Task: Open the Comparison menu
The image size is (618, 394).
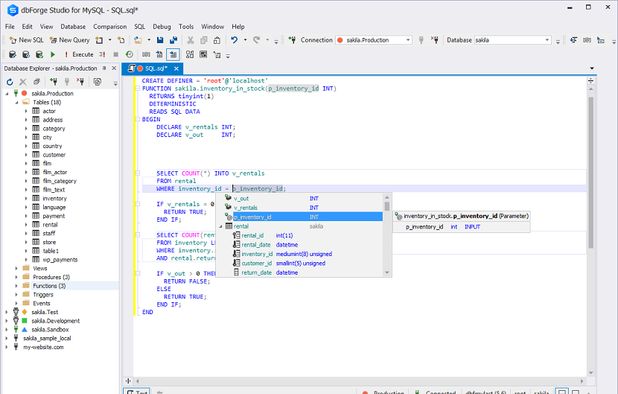Action: coord(110,26)
